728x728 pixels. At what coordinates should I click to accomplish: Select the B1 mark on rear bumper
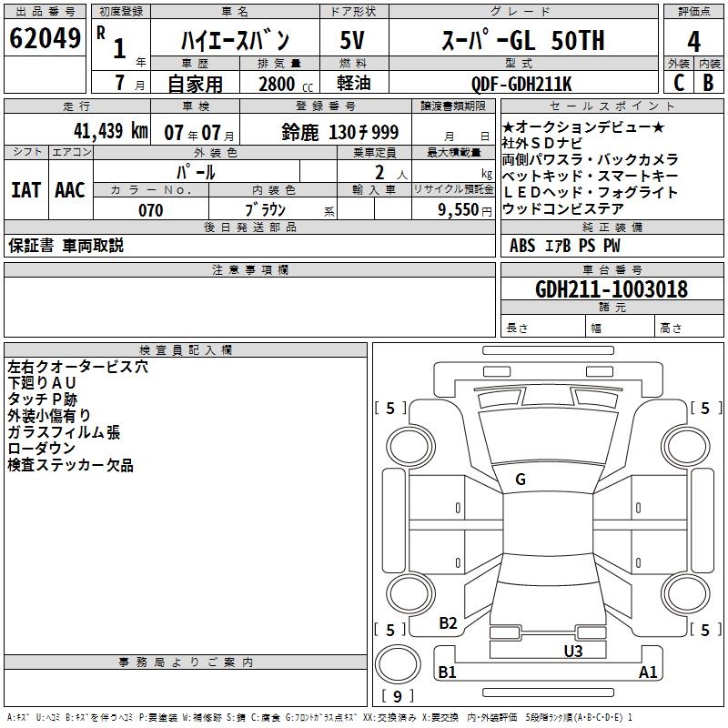click(x=447, y=672)
